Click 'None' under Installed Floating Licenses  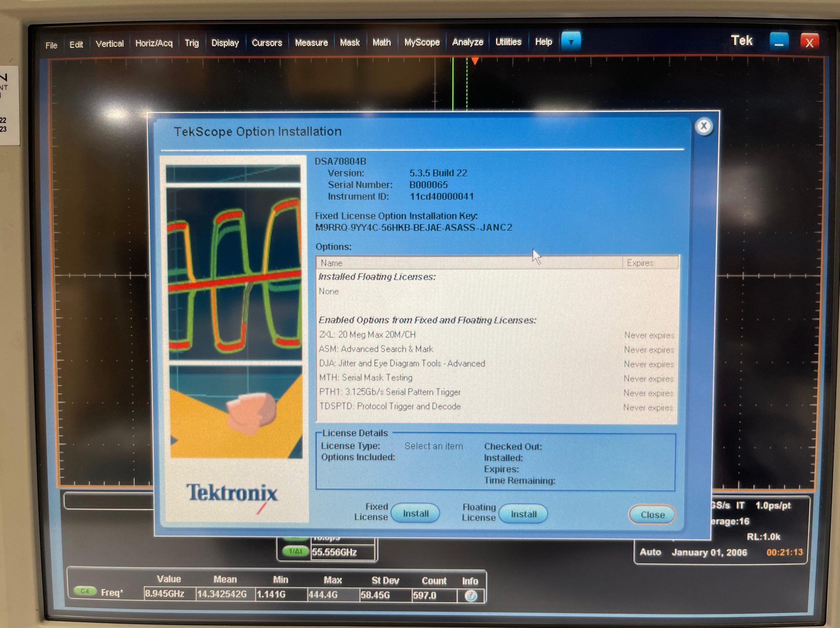point(328,292)
